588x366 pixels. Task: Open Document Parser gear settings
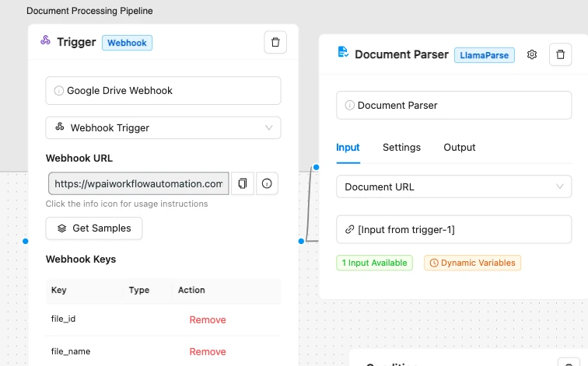point(532,54)
